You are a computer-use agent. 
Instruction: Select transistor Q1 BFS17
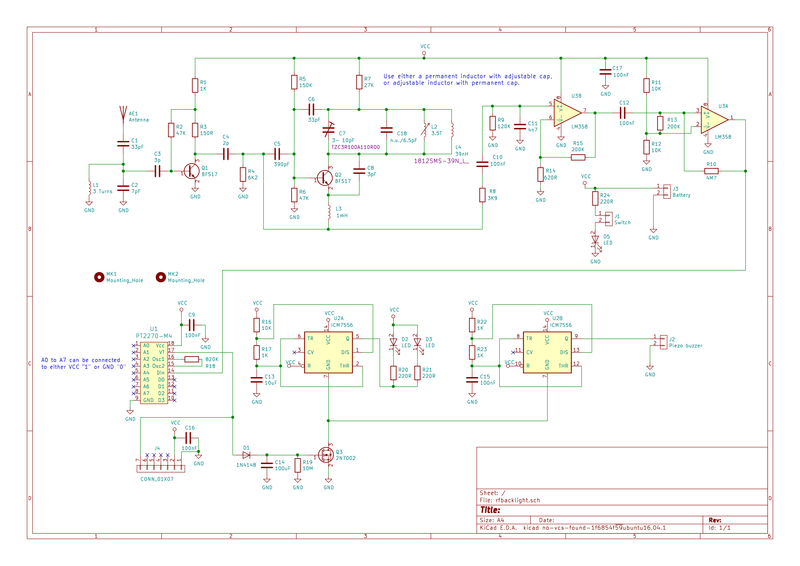click(192, 171)
